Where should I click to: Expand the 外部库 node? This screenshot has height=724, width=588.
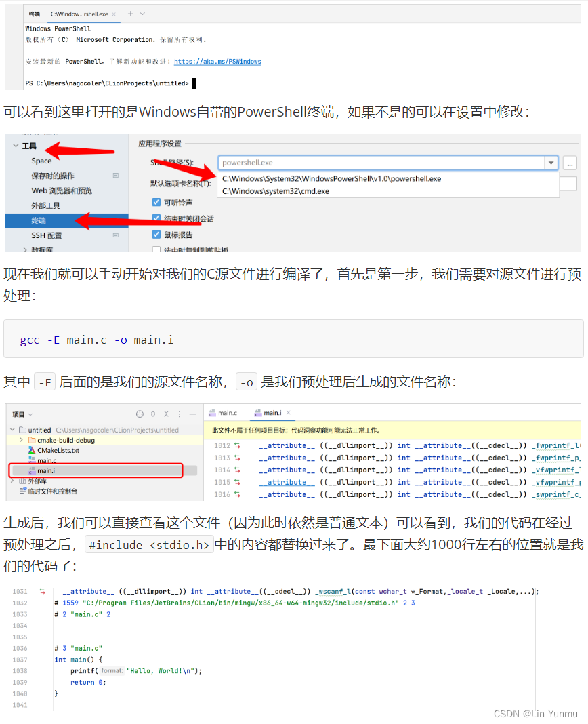pyautogui.click(x=12, y=481)
